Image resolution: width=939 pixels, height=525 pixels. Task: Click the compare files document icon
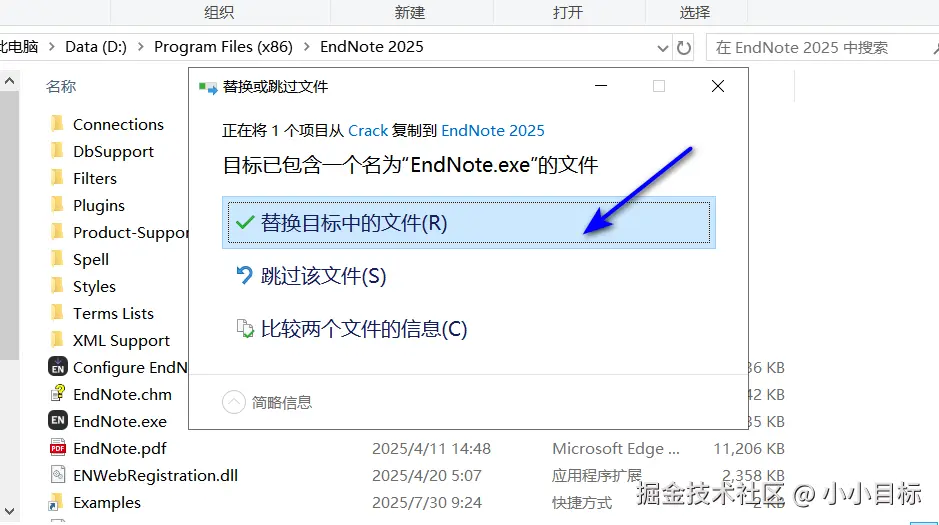tap(245, 328)
